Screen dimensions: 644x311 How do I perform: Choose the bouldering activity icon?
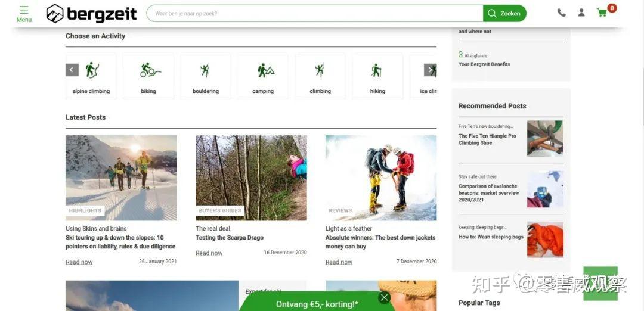point(205,70)
